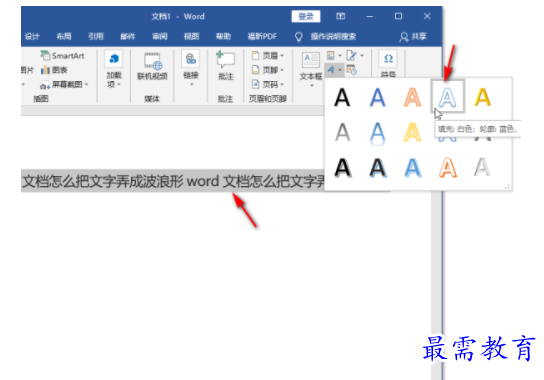Viewport: 544px width, 380px height.
Task: Expand the WordArt dropdown arrow
Action: (340, 70)
